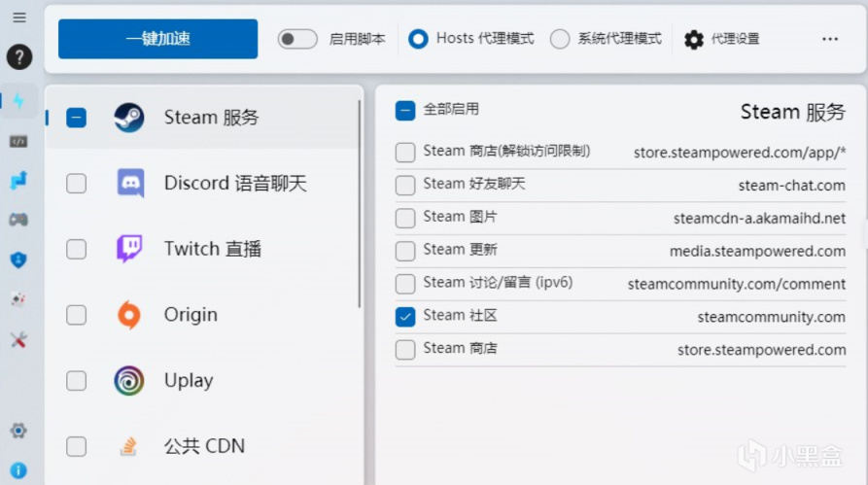The height and width of the screenshot is (485, 868).
Task: Open the dice/game tools sidebar icon
Action: click(18, 299)
